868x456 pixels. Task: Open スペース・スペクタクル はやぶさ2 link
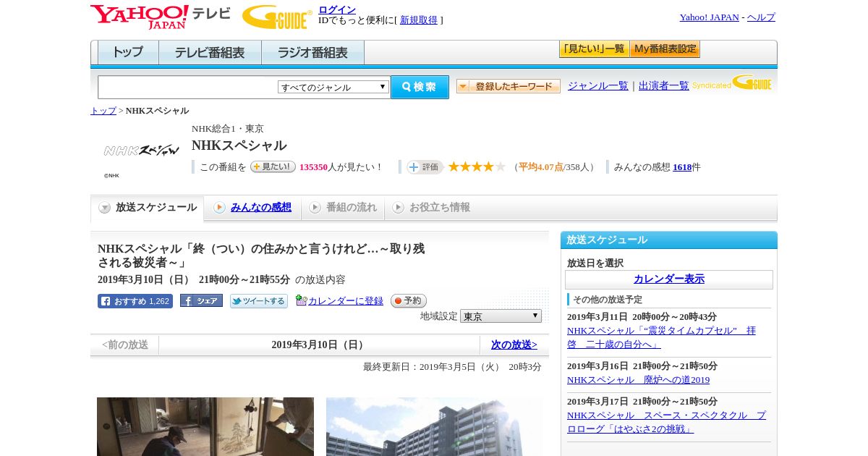(666, 422)
